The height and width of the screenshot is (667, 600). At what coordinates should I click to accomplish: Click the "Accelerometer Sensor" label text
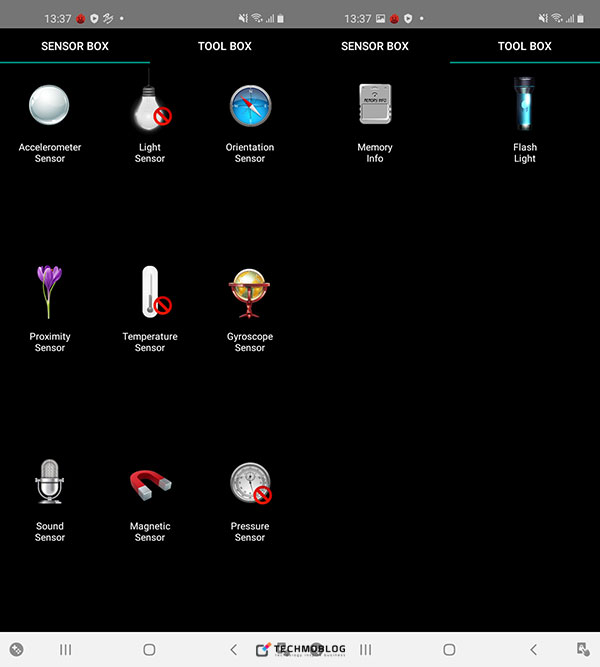click(50, 153)
